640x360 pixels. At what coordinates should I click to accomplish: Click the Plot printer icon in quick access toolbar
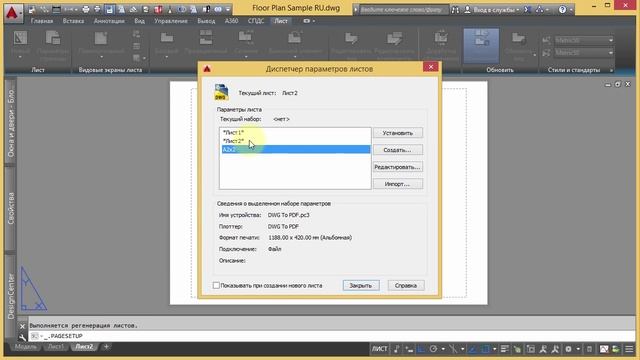tap(86, 9)
